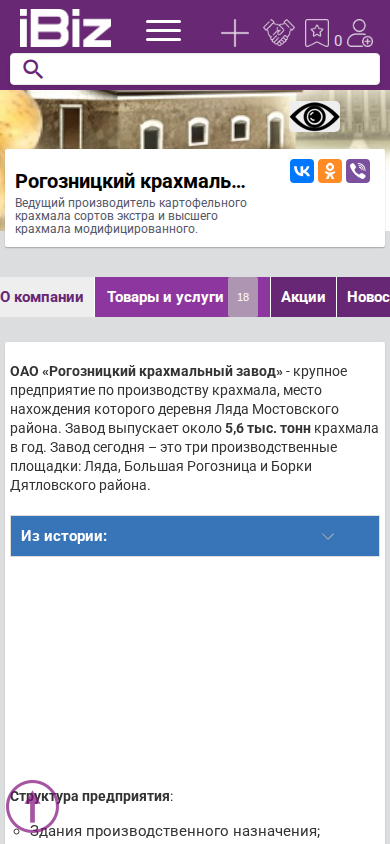The image size is (390, 844).
Task: Expand the 'Из истории' section
Action: 195,536
